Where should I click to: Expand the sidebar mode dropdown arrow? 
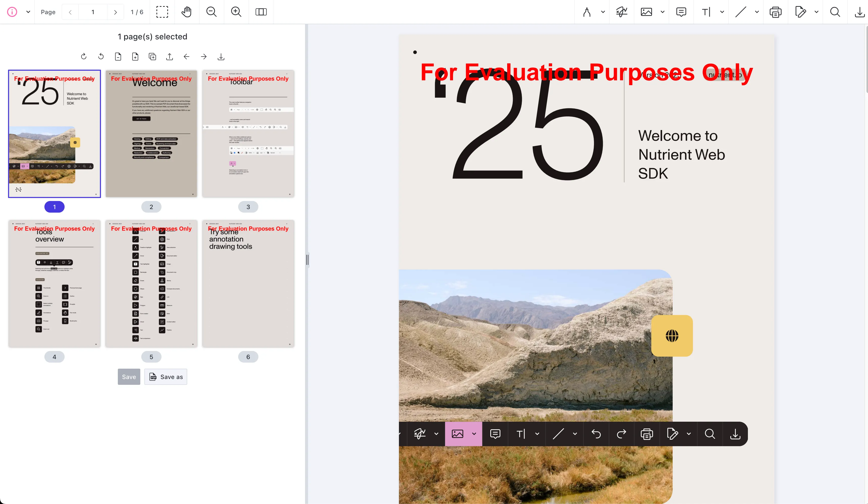tap(28, 12)
